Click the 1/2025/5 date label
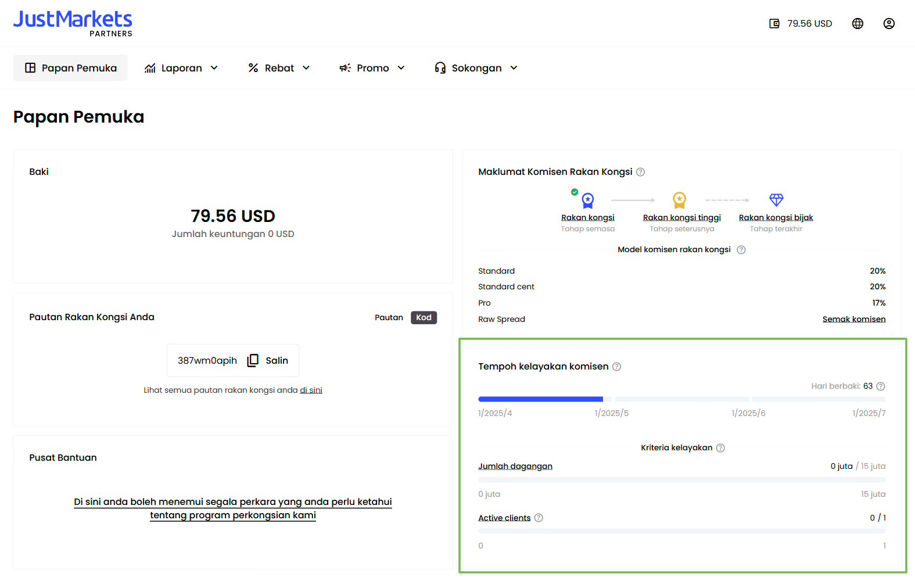The width and height of the screenshot is (915, 588). pyautogui.click(x=611, y=413)
